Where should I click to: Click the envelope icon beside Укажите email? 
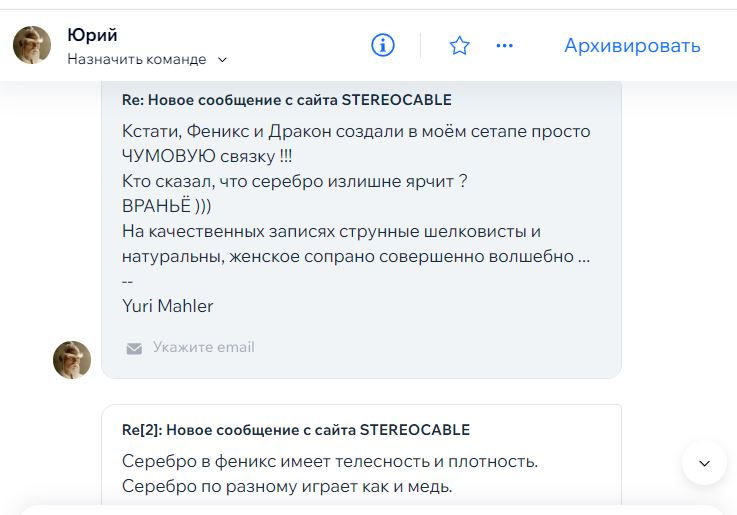tap(134, 348)
